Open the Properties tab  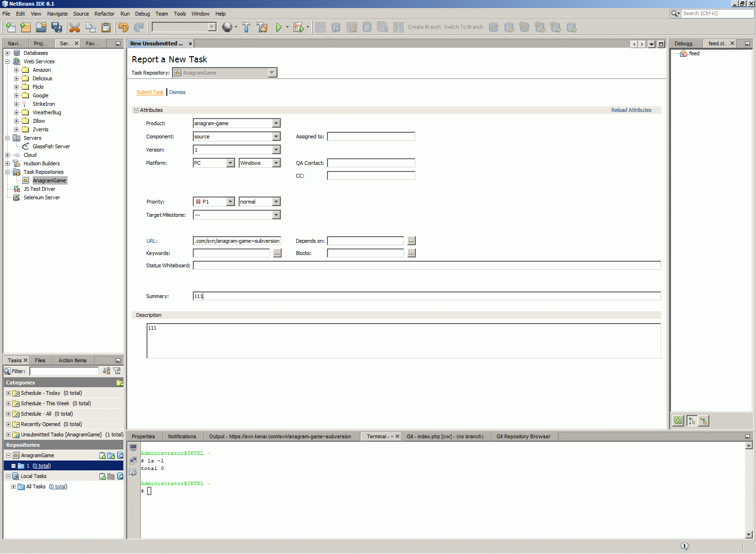(143, 437)
